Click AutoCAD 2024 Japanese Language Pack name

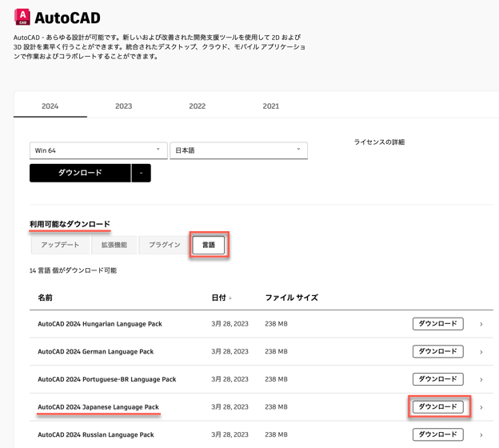(x=98, y=407)
